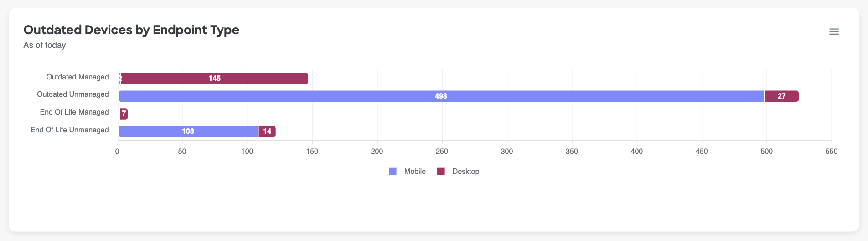The width and height of the screenshot is (868, 241).
Task: Click the Outdated Unmanaged Desktop bar 27
Action: [781, 96]
